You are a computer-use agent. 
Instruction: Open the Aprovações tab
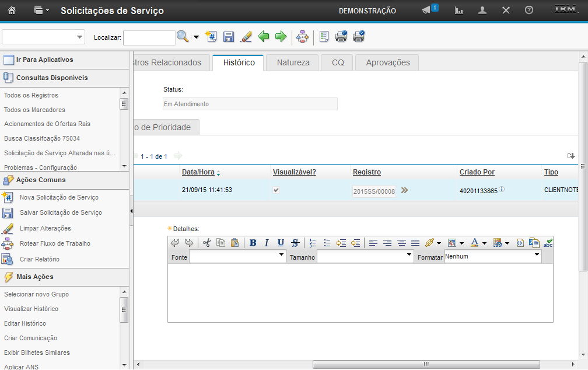click(387, 62)
